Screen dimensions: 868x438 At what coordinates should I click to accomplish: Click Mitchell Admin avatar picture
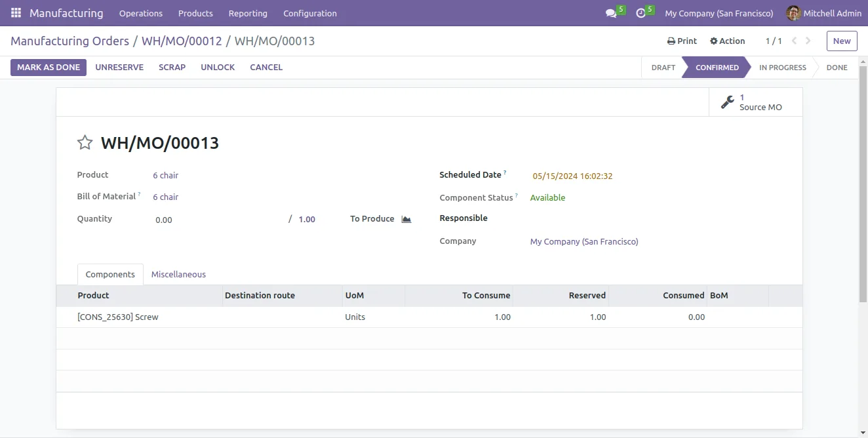tap(793, 13)
